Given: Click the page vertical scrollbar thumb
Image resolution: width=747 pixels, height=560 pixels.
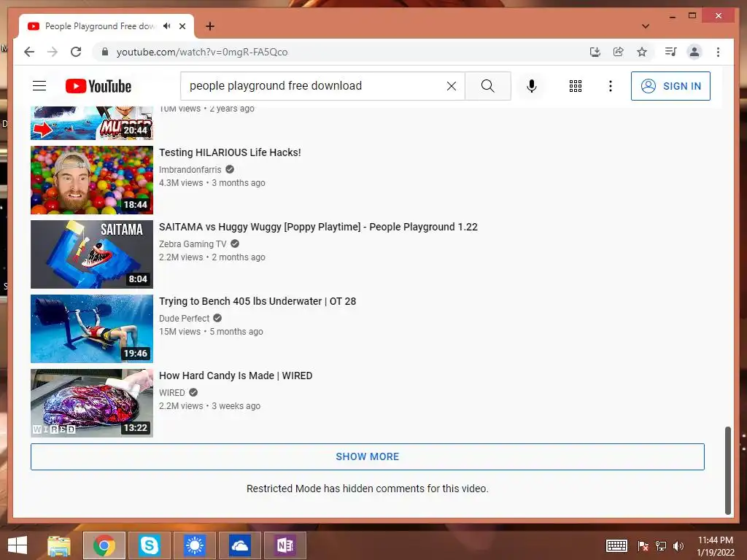Looking at the screenshot, I should click(727, 470).
